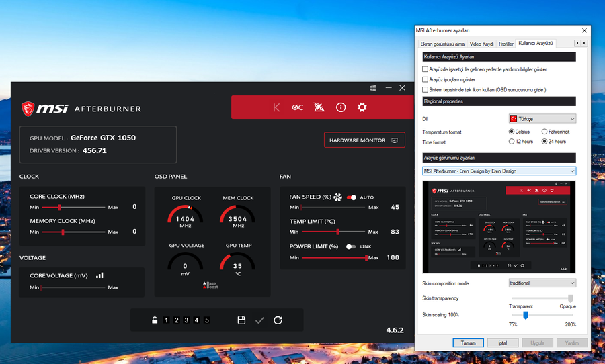Select profile slot 1

(166, 320)
